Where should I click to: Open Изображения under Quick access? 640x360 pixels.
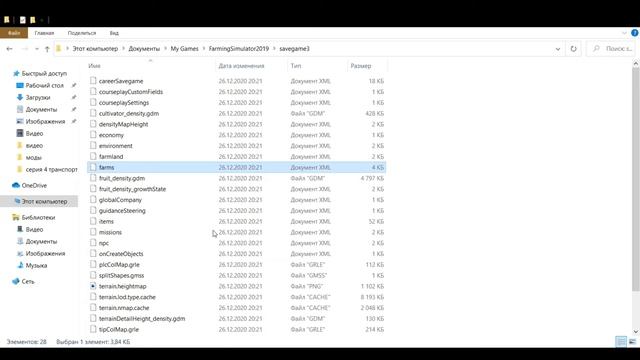point(45,121)
